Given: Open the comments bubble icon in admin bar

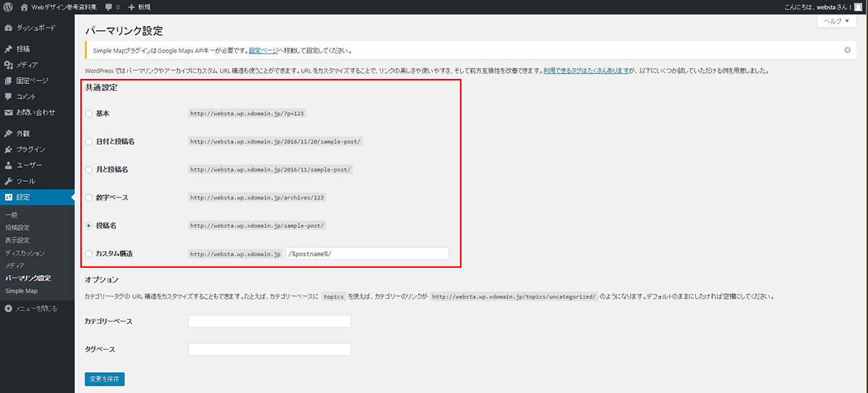Looking at the screenshot, I should point(109,7).
